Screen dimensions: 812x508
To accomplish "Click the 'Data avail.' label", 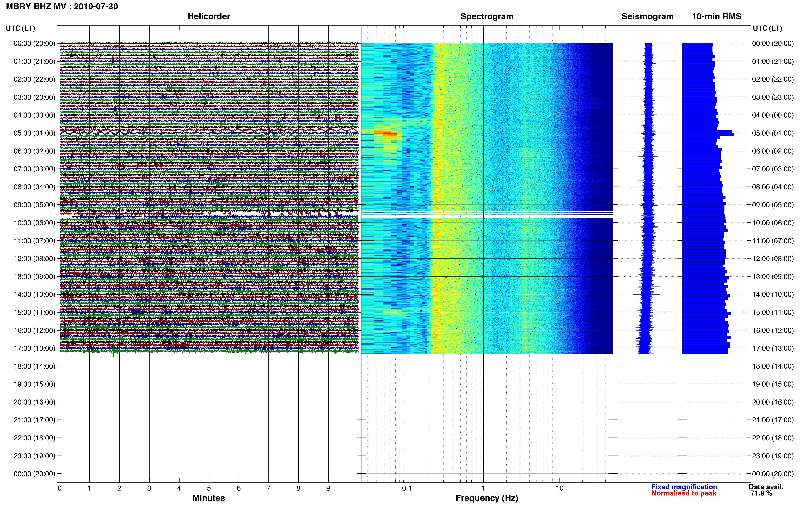I will (x=766, y=487).
